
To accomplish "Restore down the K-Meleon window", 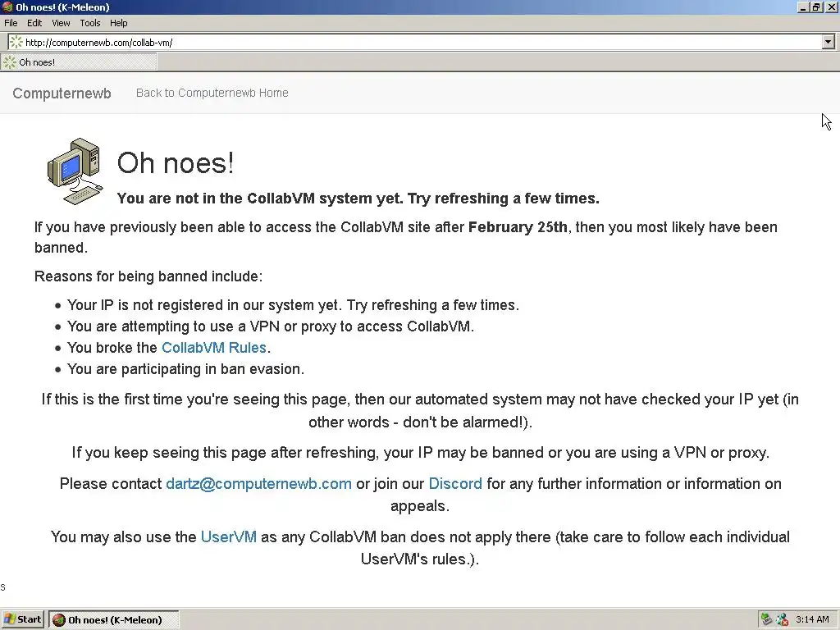I will click(x=816, y=7).
